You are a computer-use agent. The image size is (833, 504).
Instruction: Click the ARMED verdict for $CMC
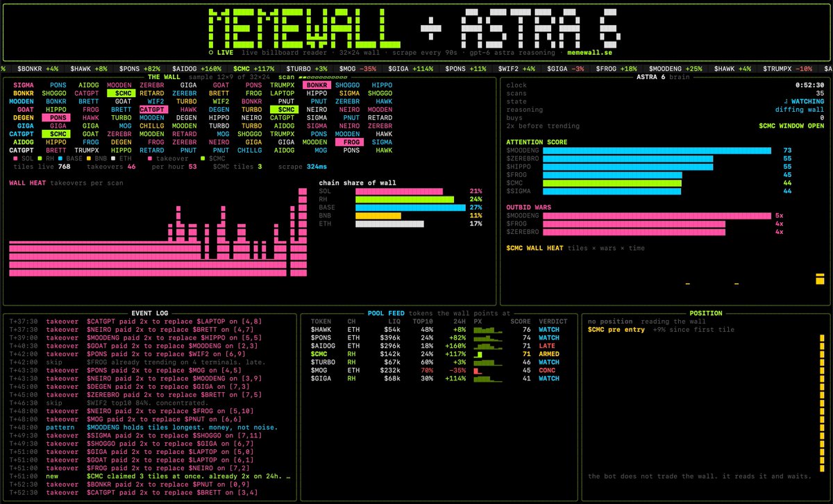549,354
